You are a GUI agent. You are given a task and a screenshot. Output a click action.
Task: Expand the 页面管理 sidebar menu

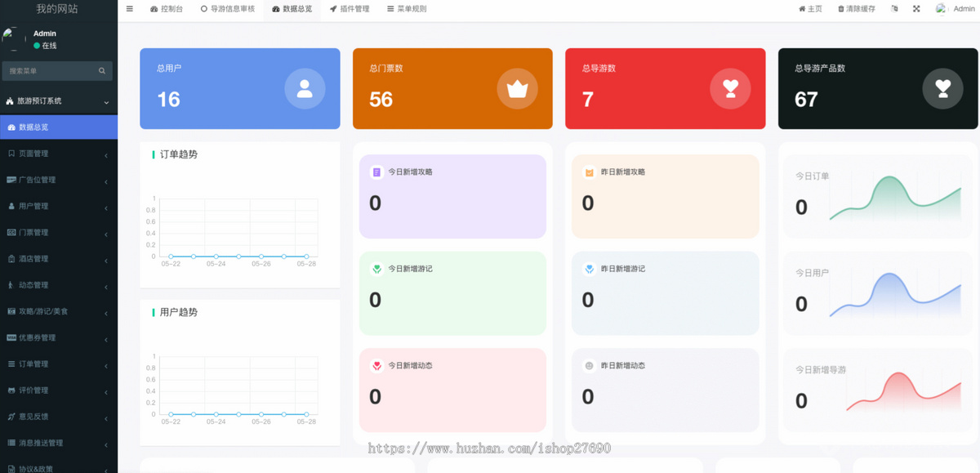pos(59,154)
